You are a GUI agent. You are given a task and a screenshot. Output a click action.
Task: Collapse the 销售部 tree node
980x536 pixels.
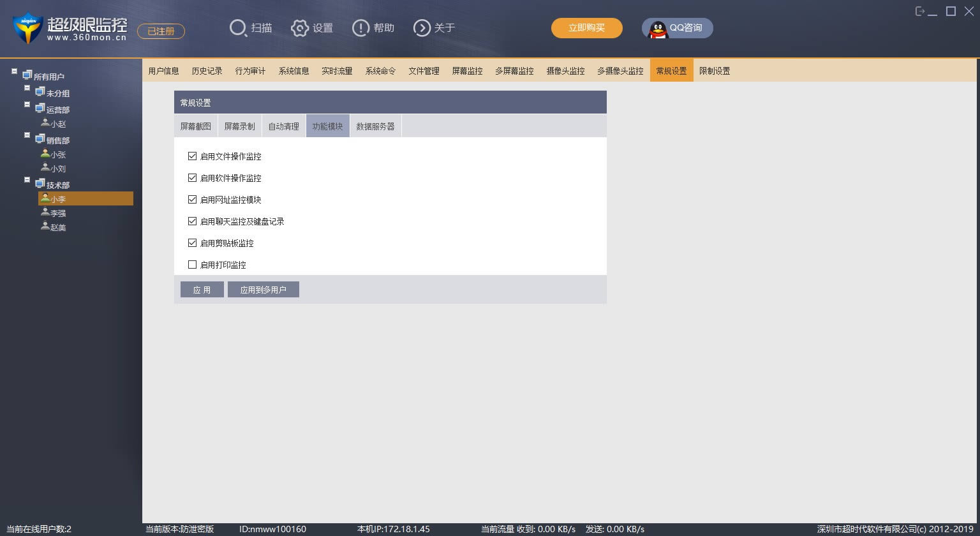27,136
